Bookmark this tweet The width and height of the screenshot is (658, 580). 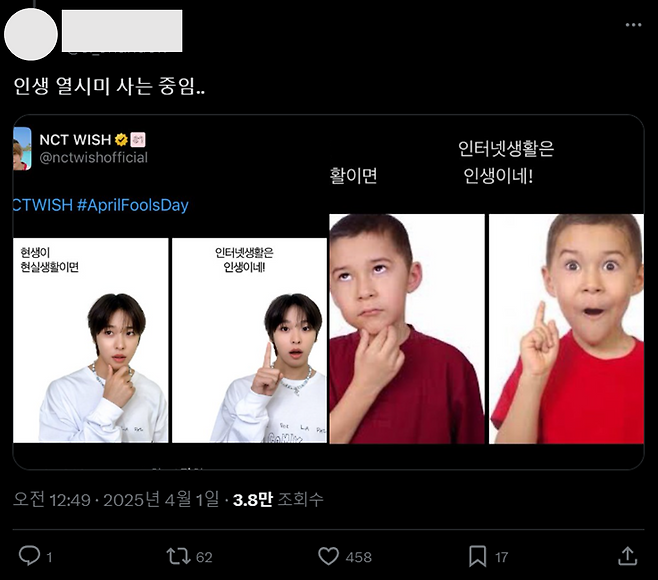(x=478, y=556)
